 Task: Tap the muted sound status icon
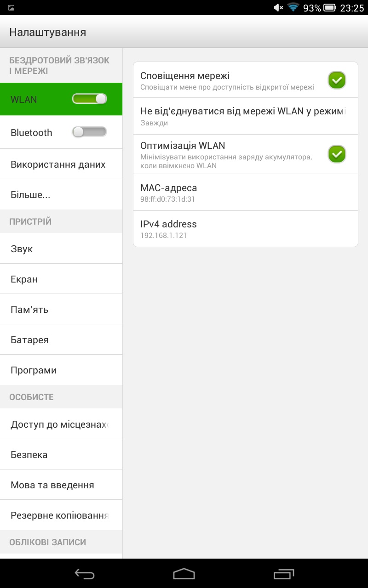tap(278, 8)
